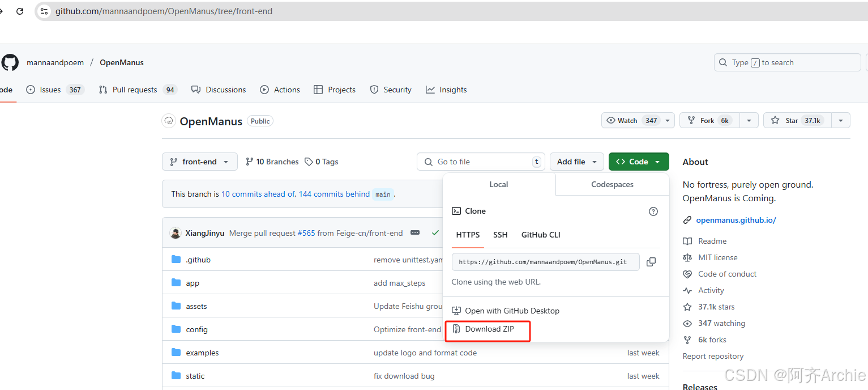
Task: Go to the Discussions tab
Action: click(x=219, y=90)
